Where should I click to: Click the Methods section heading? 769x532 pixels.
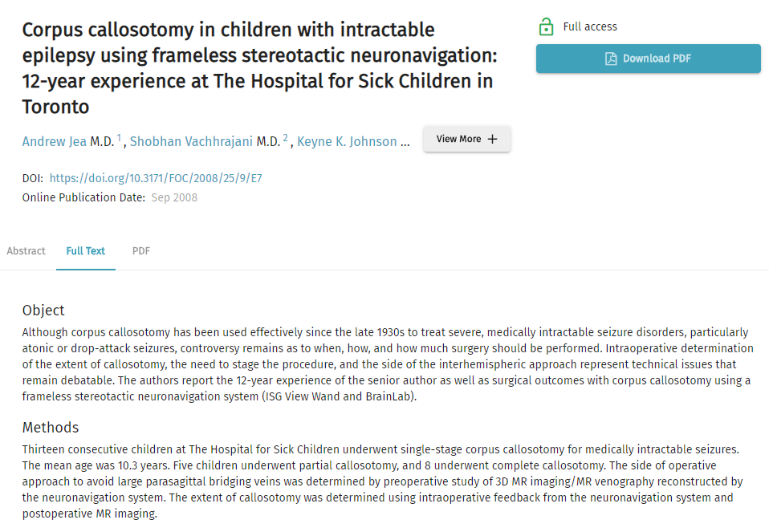coord(51,428)
